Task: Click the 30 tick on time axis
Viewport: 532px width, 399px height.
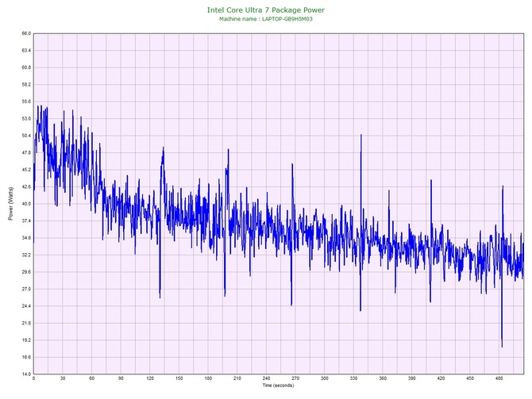Action: tap(63, 378)
